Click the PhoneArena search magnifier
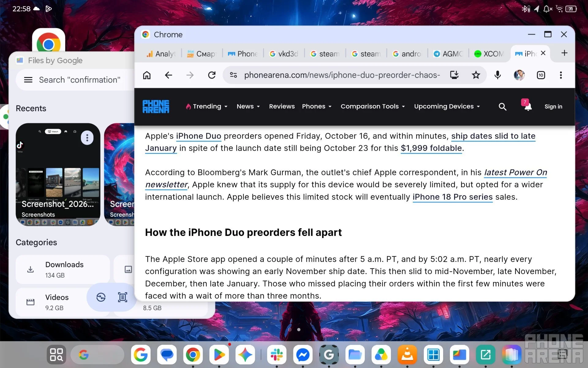The height and width of the screenshot is (368, 588). point(502,106)
